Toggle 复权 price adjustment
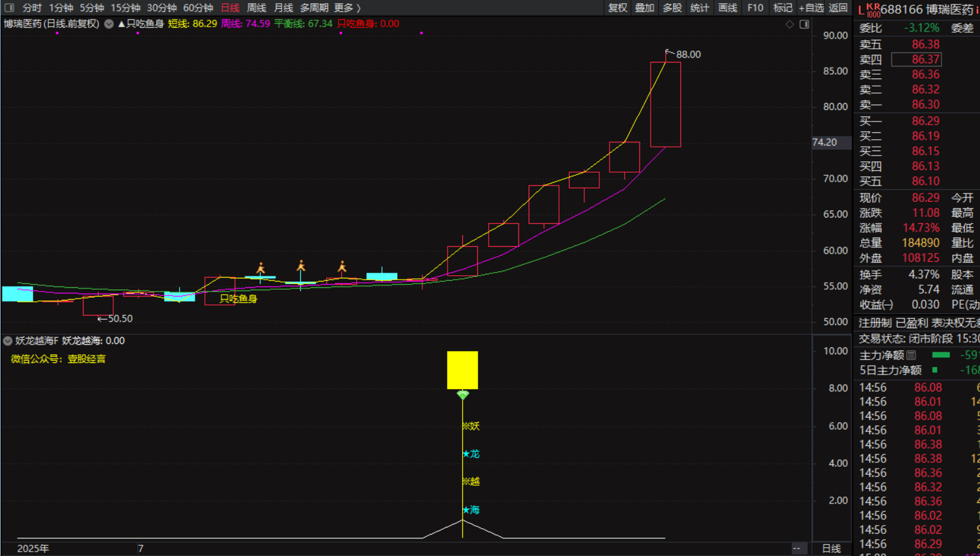 click(617, 8)
